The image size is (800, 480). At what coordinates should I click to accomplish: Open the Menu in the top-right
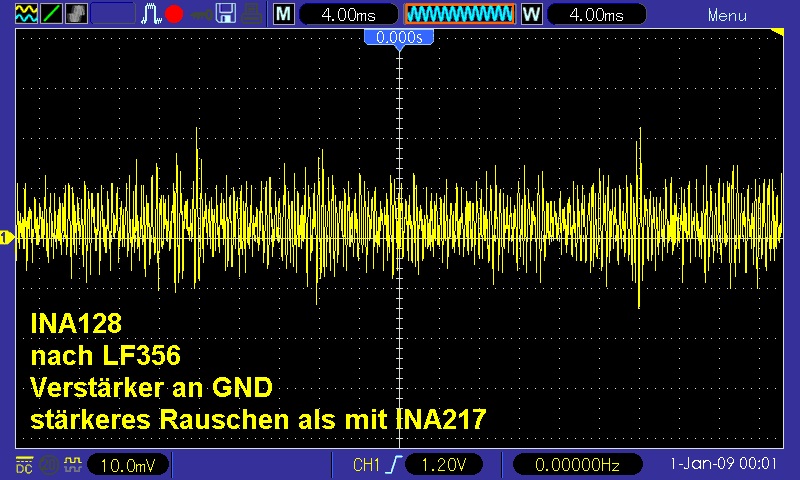pos(727,15)
